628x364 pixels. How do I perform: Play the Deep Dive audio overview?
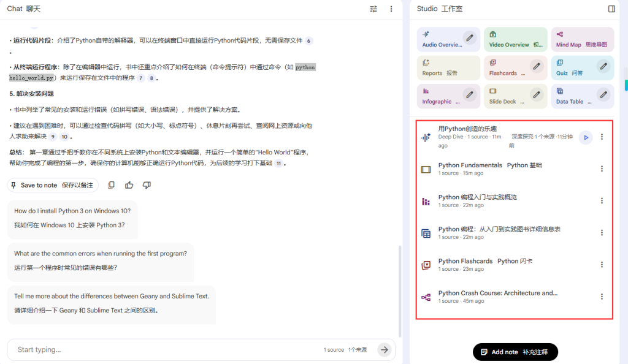(586, 138)
